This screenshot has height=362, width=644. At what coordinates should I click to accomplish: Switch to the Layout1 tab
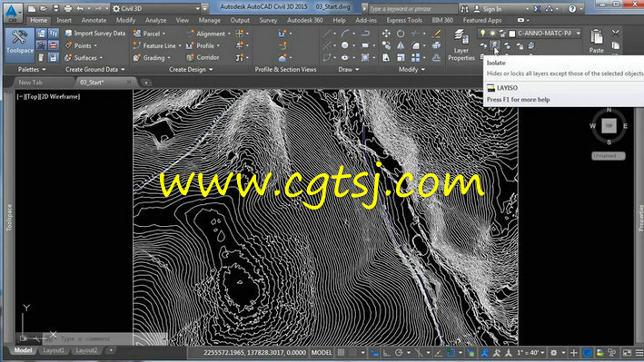point(54,350)
